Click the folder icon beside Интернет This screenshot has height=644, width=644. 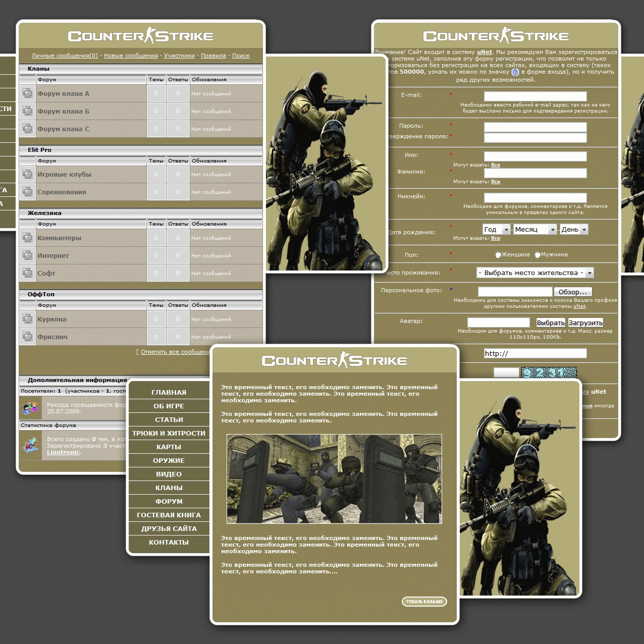coord(27,255)
